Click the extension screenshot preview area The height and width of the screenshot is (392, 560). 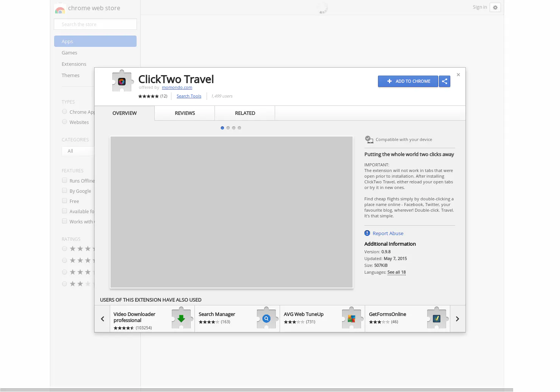(x=232, y=212)
